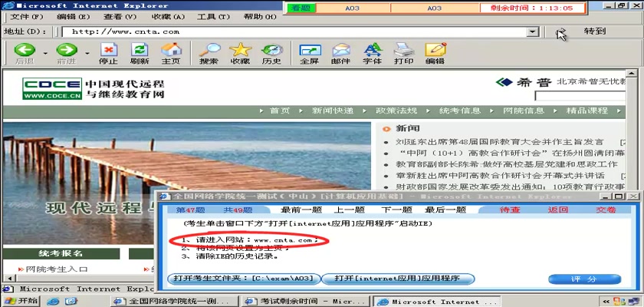Click the 字体 font icon
Image resolution: width=644 pixels, height=307 pixels.
pos(373,50)
